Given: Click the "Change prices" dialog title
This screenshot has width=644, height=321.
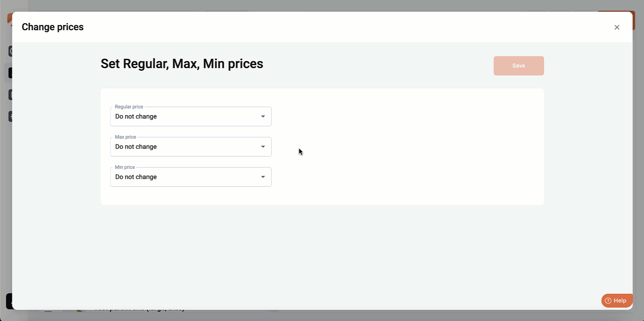Looking at the screenshot, I should point(53,27).
